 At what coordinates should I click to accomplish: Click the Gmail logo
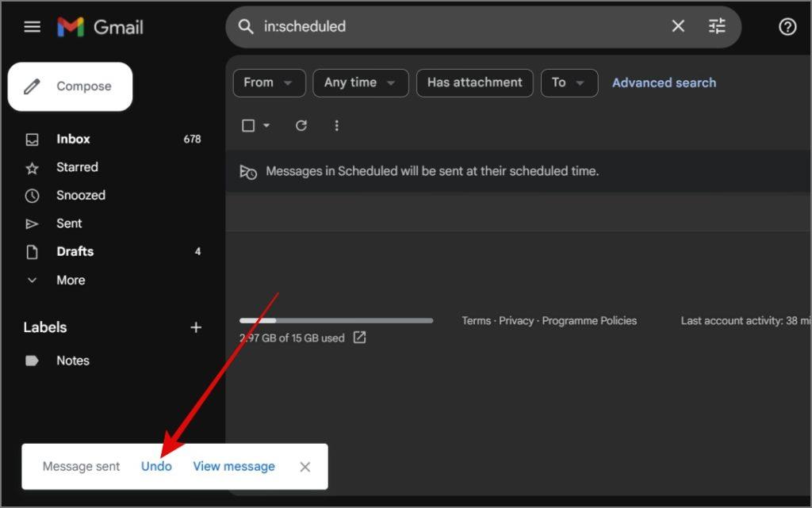(x=101, y=27)
